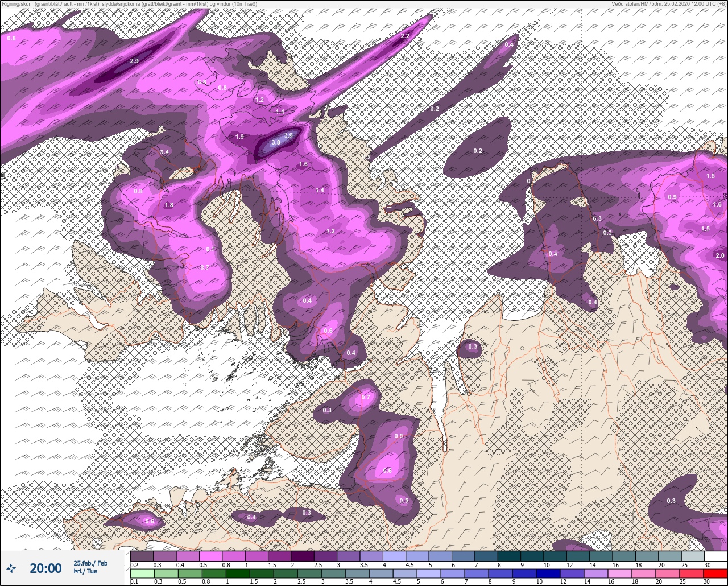Click the 'Þri./ Tue' weekday text
The width and height of the screenshot is (728, 586).
pyautogui.click(x=85, y=572)
